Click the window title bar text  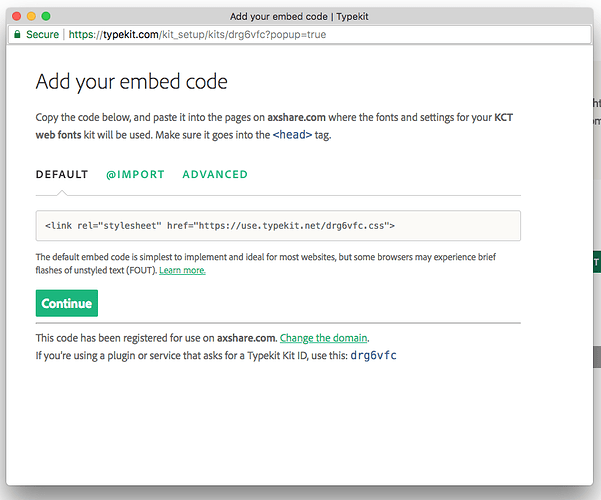click(300, 16)
